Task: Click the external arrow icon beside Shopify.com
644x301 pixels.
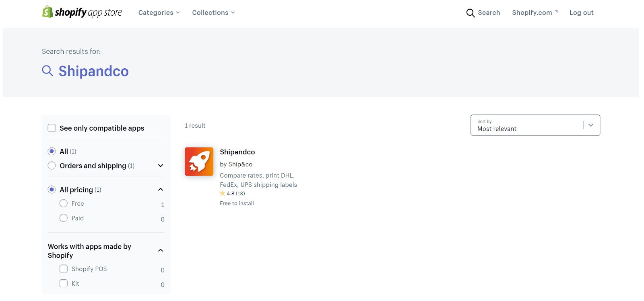Action: pos(556,11)
